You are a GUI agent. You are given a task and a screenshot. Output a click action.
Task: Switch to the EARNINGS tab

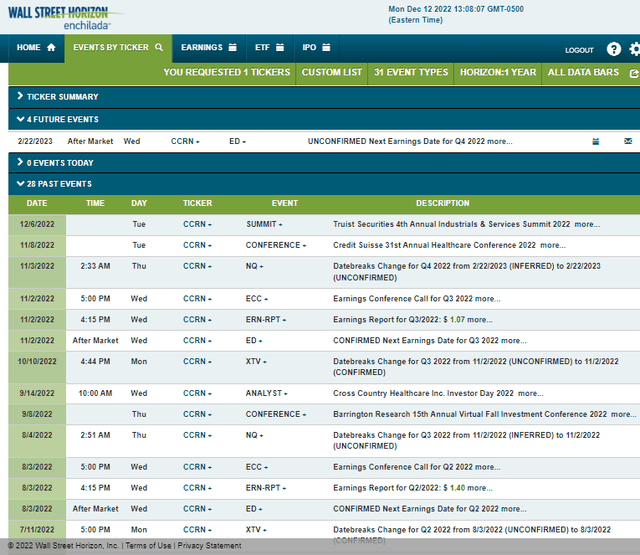(x=209, y=48)
